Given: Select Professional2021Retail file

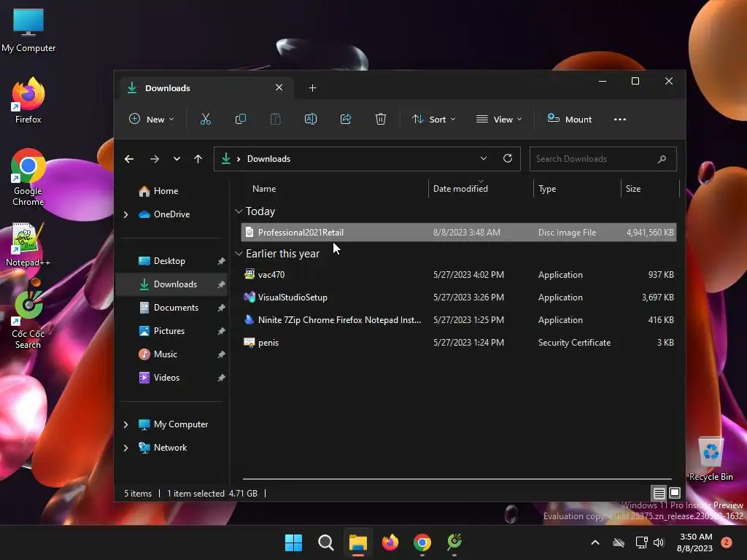Looking at the screenshot, I should (458, 233).
